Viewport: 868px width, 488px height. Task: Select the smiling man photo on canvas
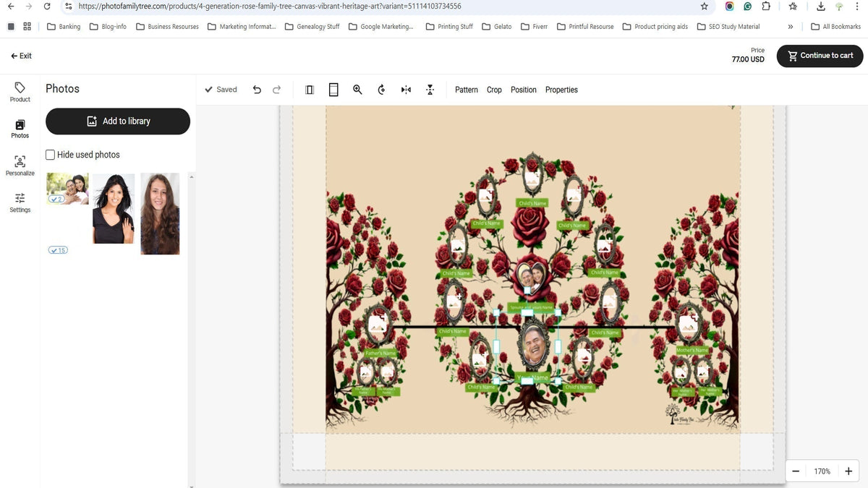(534, 346)
